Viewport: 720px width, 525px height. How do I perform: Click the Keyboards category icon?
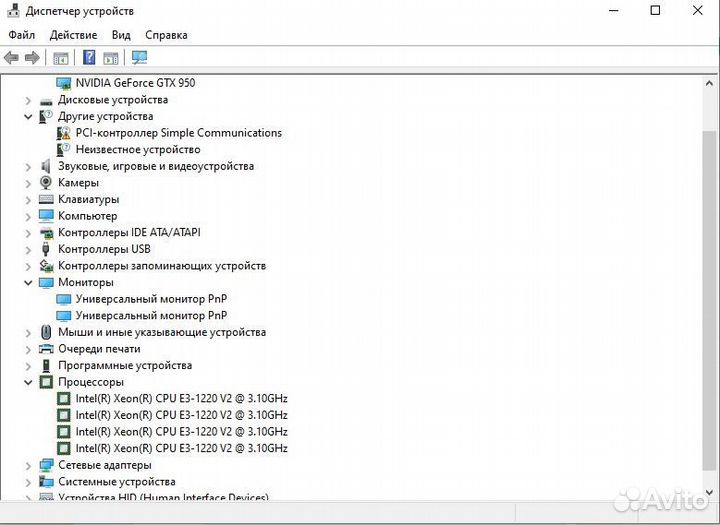46,199
